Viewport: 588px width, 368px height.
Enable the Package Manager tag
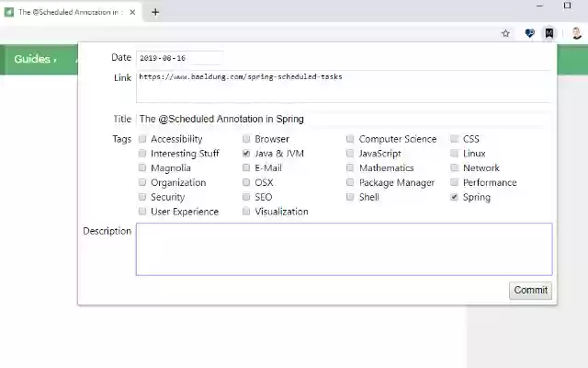[350, 182]
